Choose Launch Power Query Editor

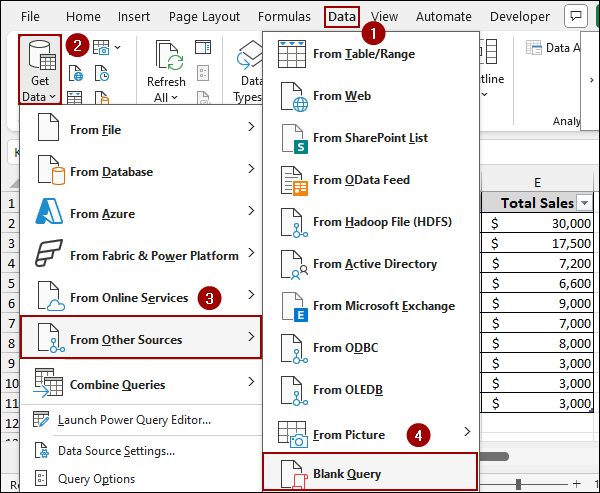coord(141,420)
